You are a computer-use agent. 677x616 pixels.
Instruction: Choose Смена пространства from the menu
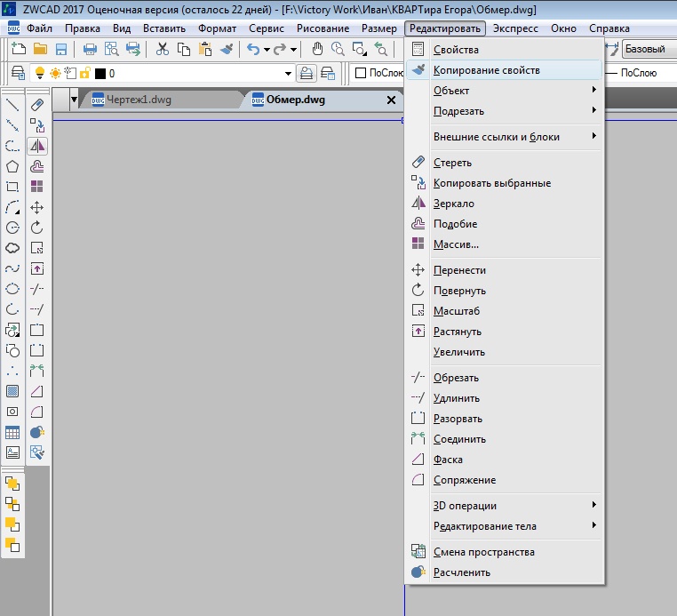click(x=504, y=552)
